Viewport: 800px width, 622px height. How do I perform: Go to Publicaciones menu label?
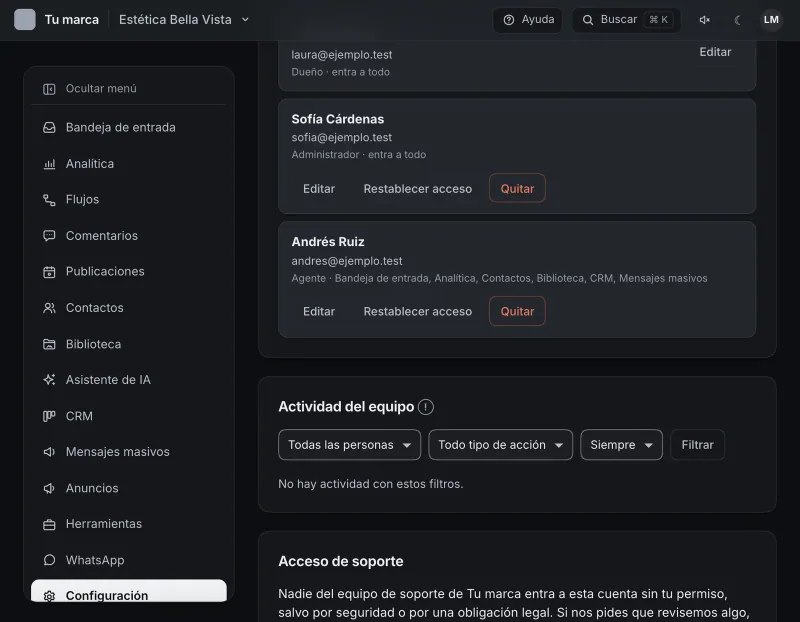click(105, 271)
